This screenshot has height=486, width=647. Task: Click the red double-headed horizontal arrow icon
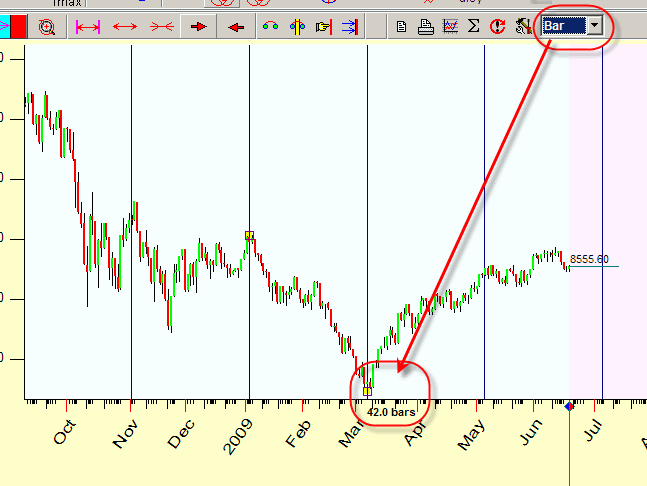point(125,27)
